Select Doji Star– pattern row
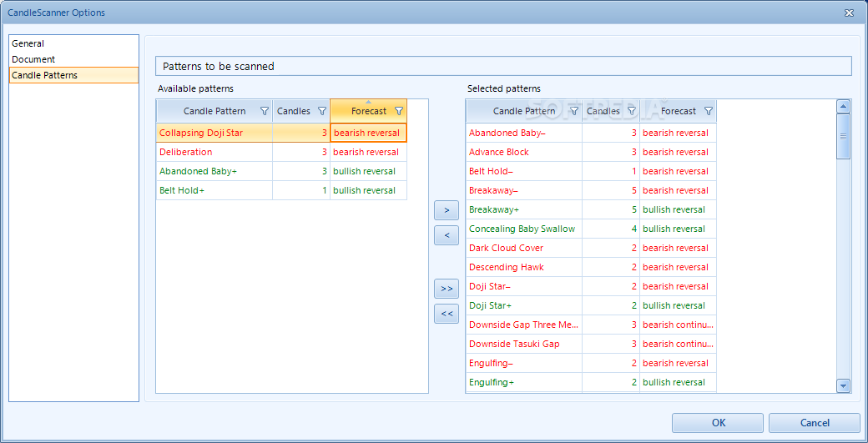The width and height of the screenshot is (868, 443). click(x=591, y=286)
